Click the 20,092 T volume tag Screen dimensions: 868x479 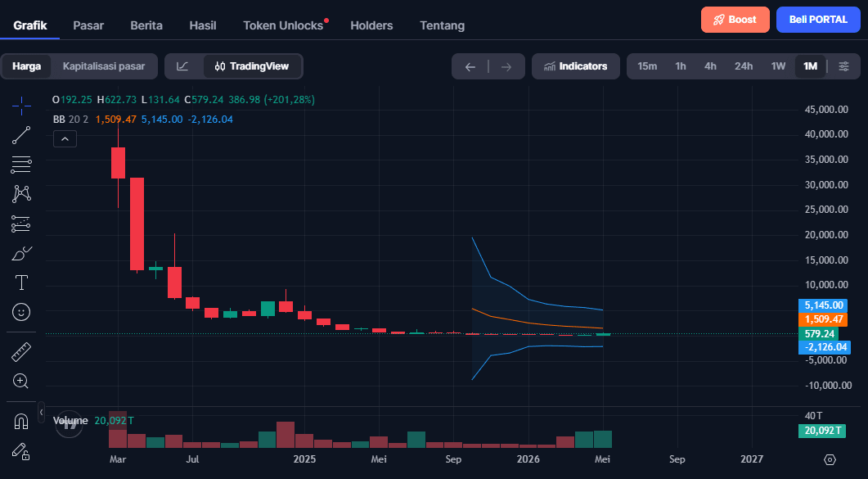(x=822, y=431)
